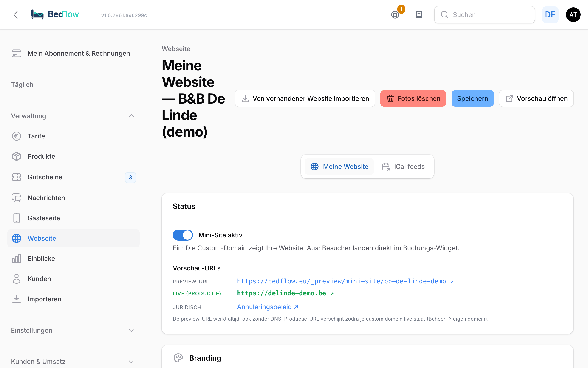Open the documentation book icon
Image resolution: width=588 pixels, height=368 pixels.
click(419, 14)
